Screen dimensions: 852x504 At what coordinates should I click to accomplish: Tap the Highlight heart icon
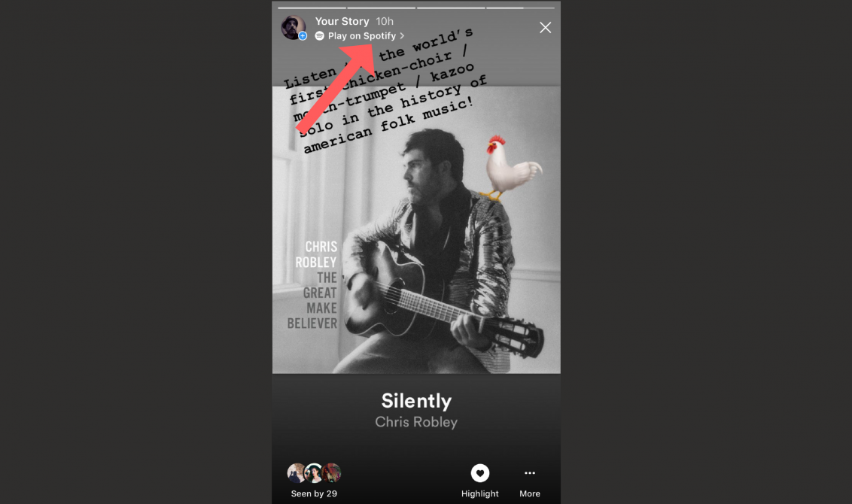(x=479, y=473)
